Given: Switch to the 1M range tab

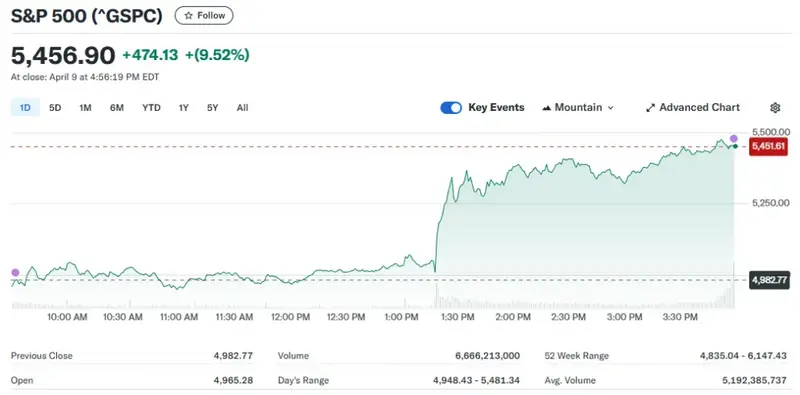Looking at the screenshot, I should (85, 108).
